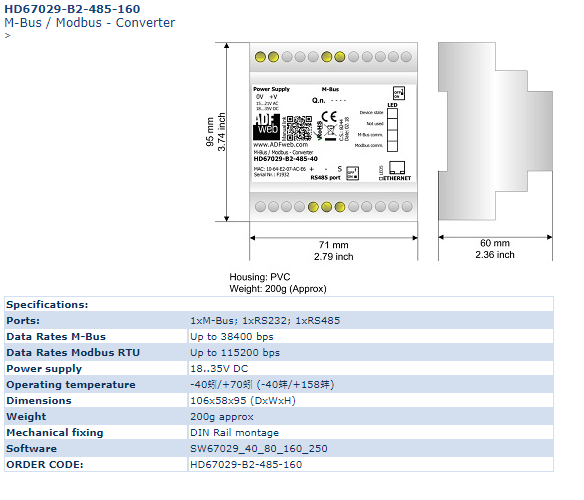This screenshot has width=584, height=500.
Task: Click the ORDER CODE value HD67029-B2-485-160
Action: [x=246, y=465]
